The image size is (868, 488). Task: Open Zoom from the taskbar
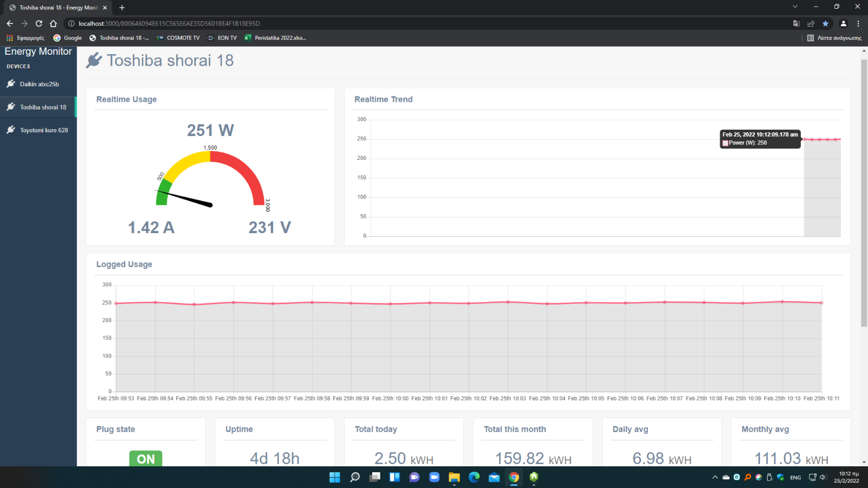pos(435,477)
